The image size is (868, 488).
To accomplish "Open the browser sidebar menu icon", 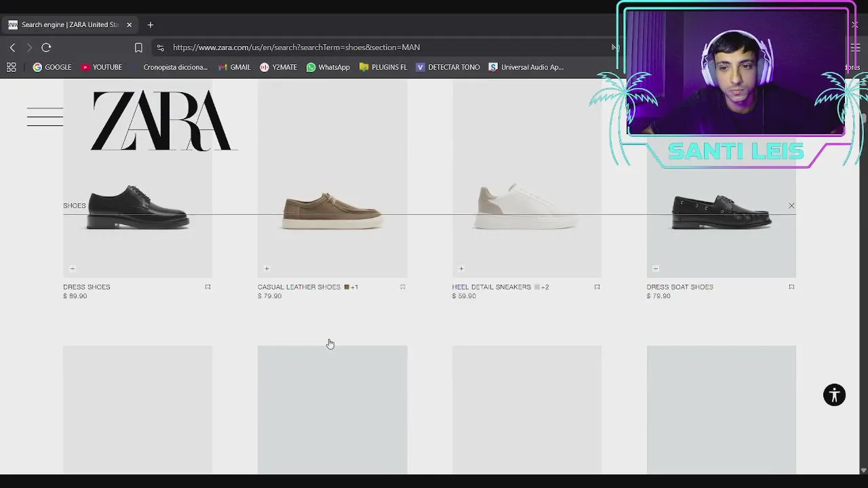I will (855, 47).
